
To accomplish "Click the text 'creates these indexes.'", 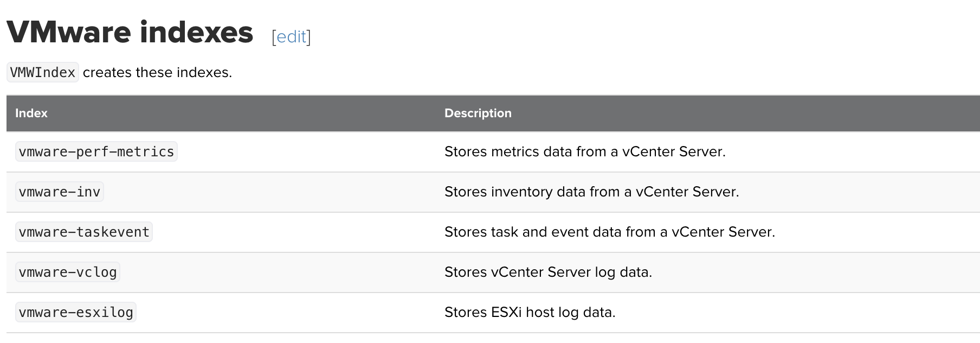I will [x=157, y=73].
